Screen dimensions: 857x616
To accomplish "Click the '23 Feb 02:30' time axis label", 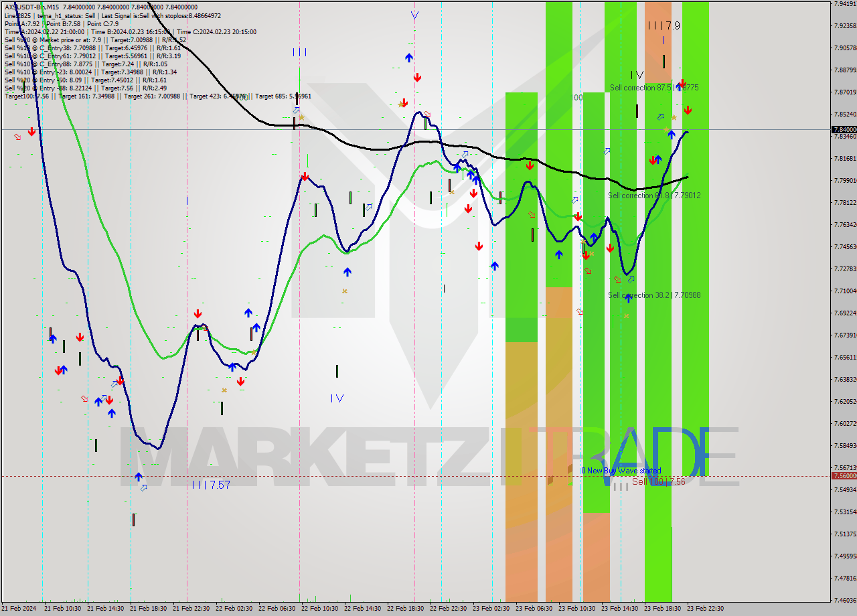I will (491, 609).
